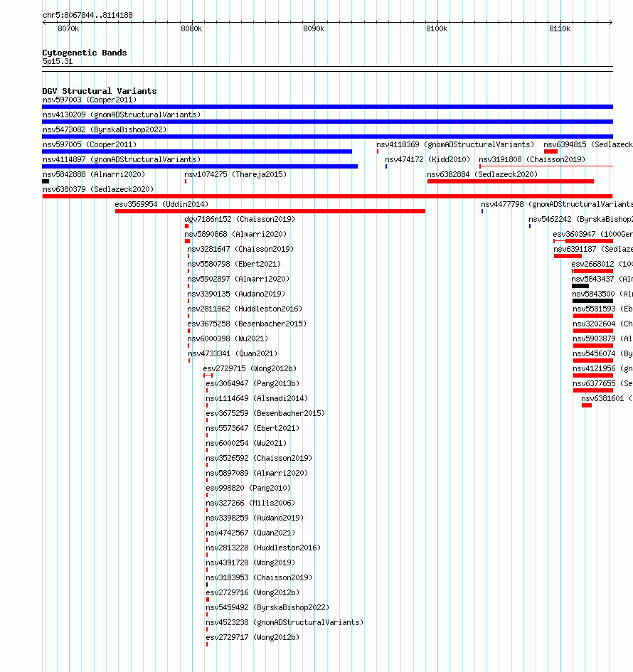Open nsv5903879 variant label
633x672 pixels.
(603, 339)
